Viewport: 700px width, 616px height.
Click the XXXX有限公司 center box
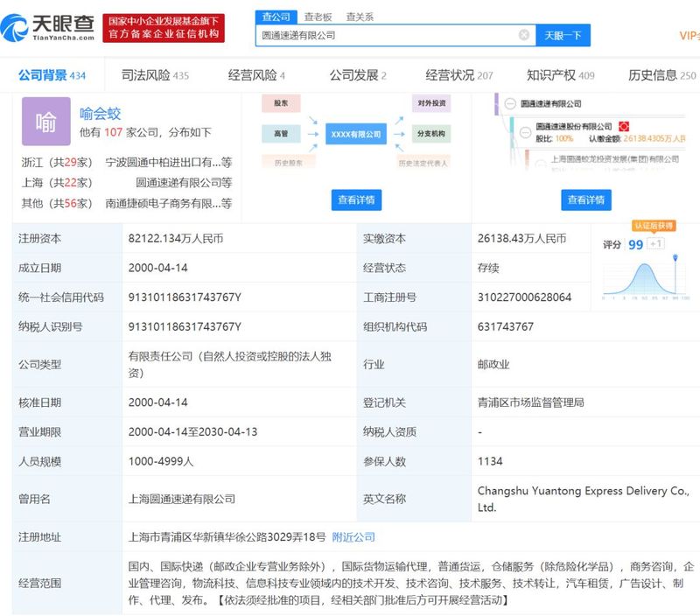tap(356, 134)
